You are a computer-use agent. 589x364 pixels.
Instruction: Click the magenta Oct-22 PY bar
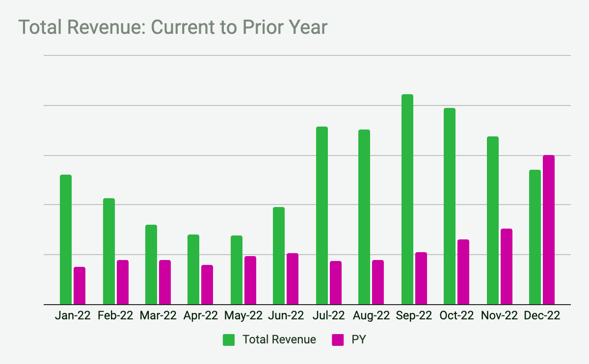pos(463,272)
